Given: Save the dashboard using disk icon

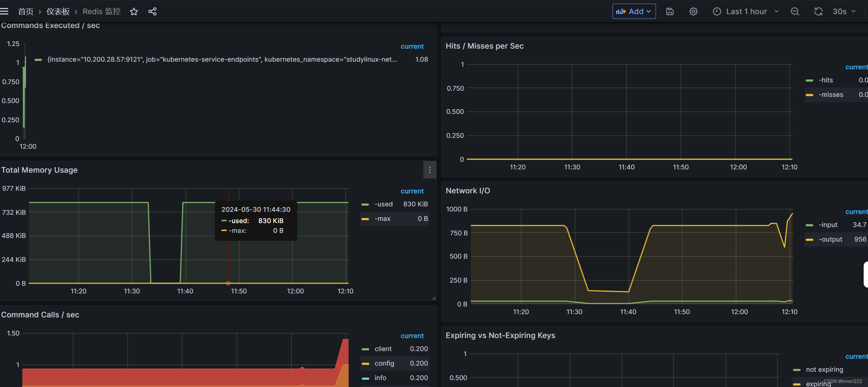Looking at the screenshot, I should tap(670, 12).
